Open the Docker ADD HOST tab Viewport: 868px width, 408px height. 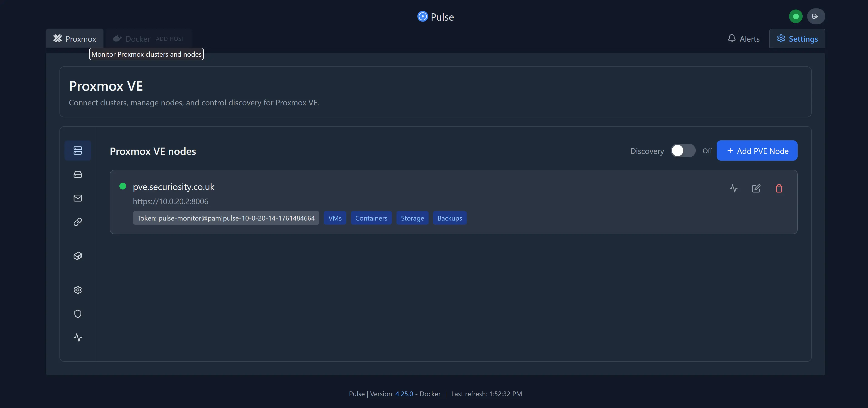(149, 39)
